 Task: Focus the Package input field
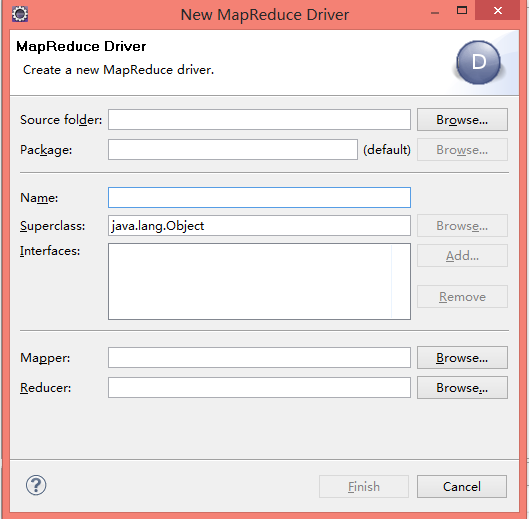233,149
